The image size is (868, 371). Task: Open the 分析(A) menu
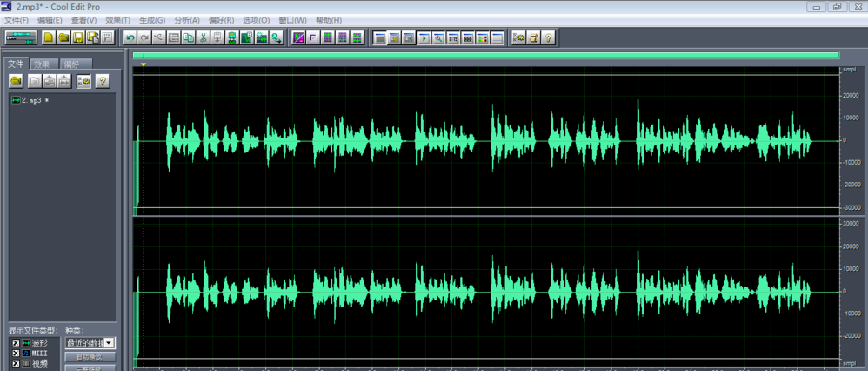click(186, 20)
